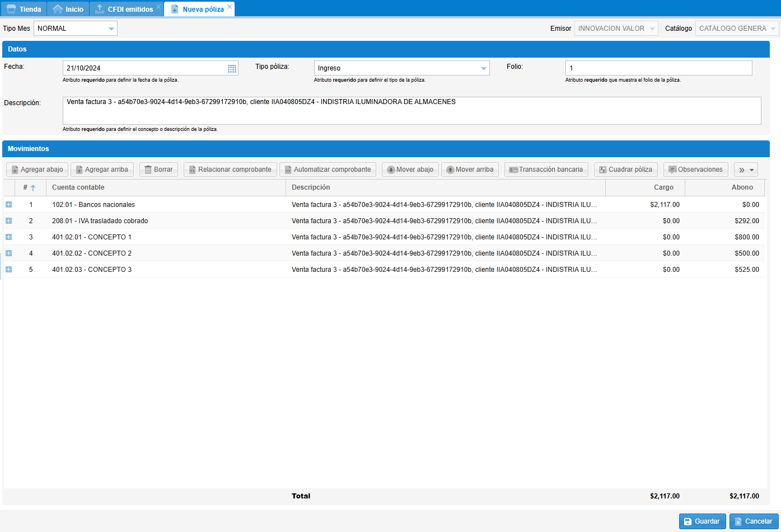
Task: Save the póliza with Guardar
Action: coord(702,521)
